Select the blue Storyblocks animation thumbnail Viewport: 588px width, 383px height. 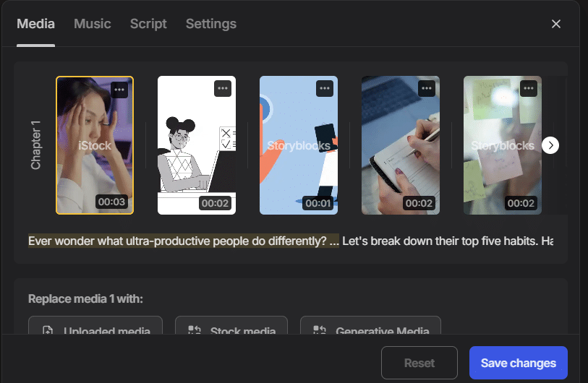pos(299,145)
